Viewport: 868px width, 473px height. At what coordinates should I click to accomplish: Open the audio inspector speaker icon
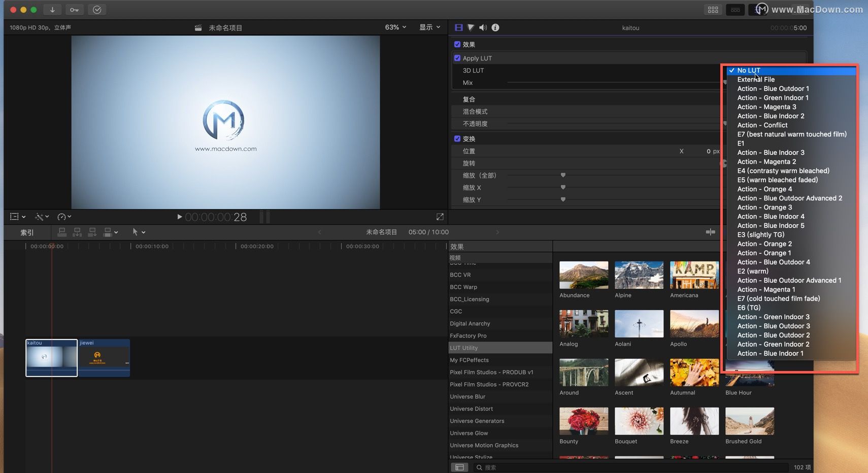coord(483,27)
